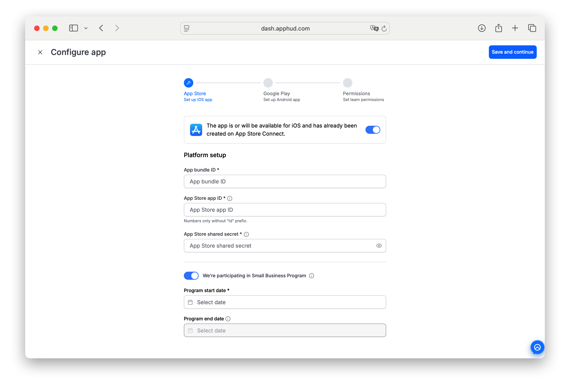Click the App Store shared secret field

[x=285, y=246]
